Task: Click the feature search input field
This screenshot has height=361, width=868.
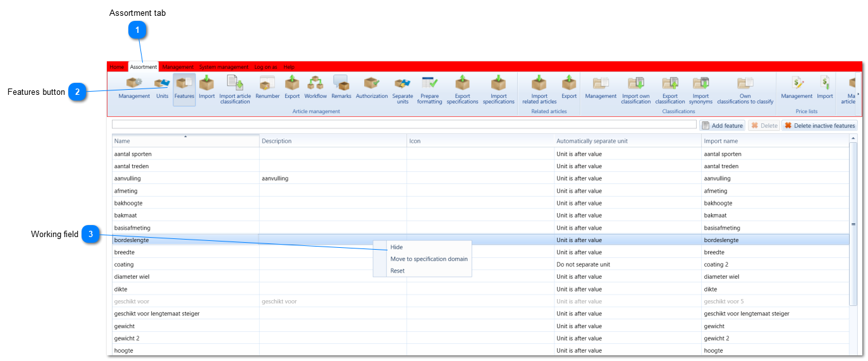Action: coord(404,125)
